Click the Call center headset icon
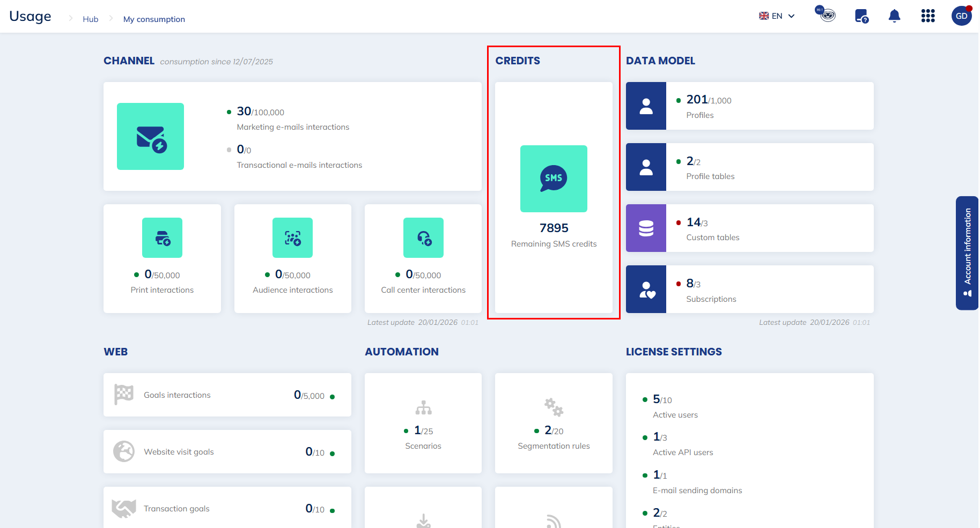Image resolution: width=980 pixels, height=528 pixels. pos(423,238)
